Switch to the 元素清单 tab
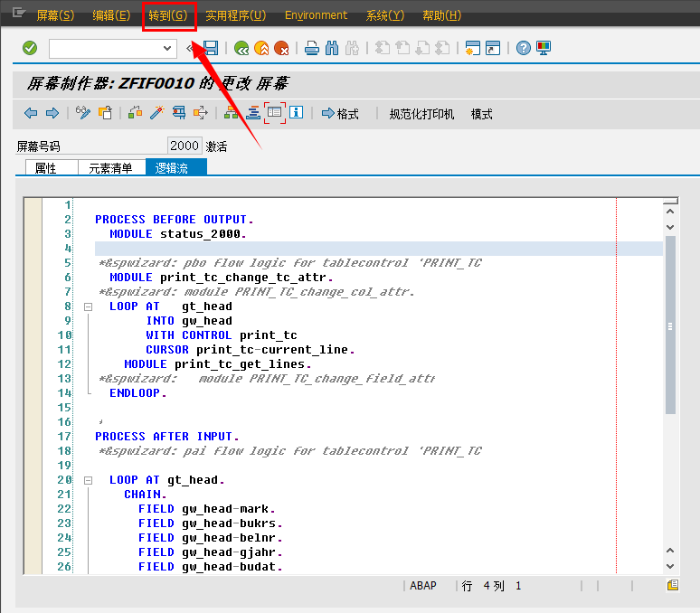 [x=111, y=168]
